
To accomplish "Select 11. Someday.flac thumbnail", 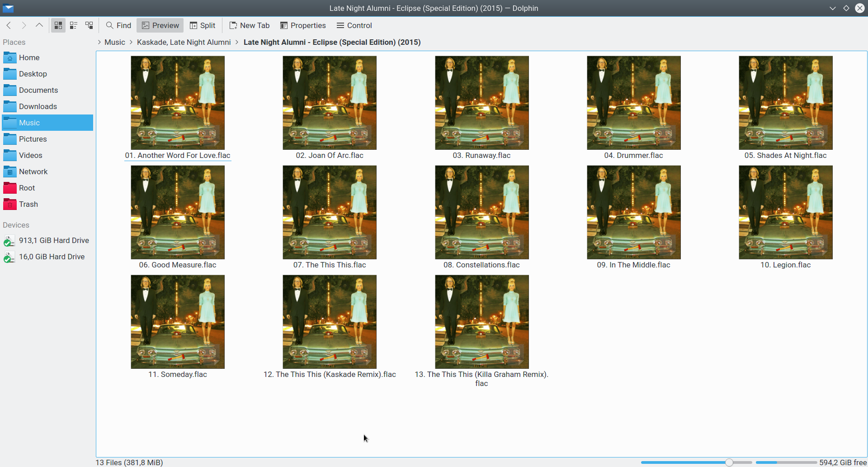I will [x=178, y=322].
